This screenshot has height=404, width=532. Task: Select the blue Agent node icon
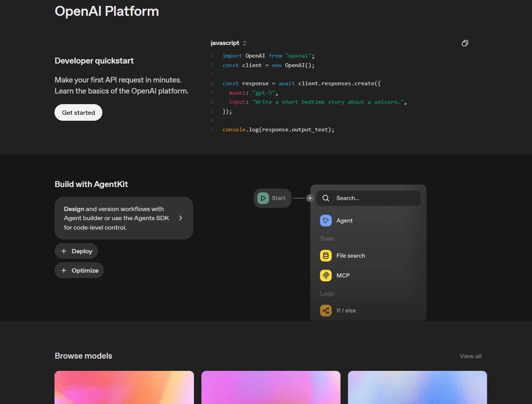(x=326, y=221)
